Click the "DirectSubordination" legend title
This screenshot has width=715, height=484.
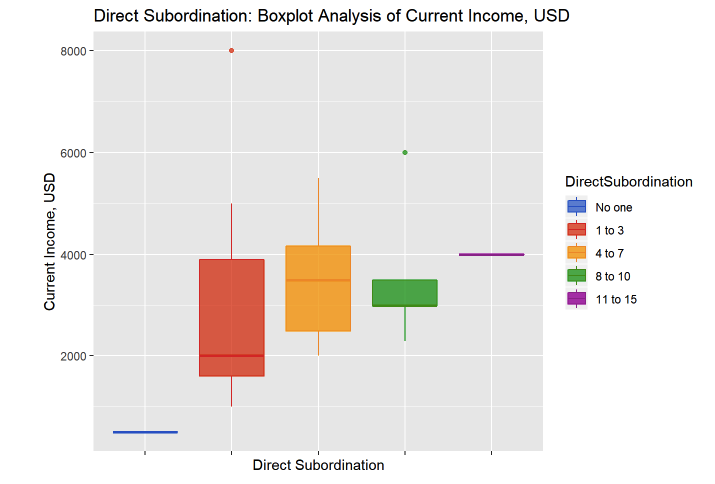628,182
